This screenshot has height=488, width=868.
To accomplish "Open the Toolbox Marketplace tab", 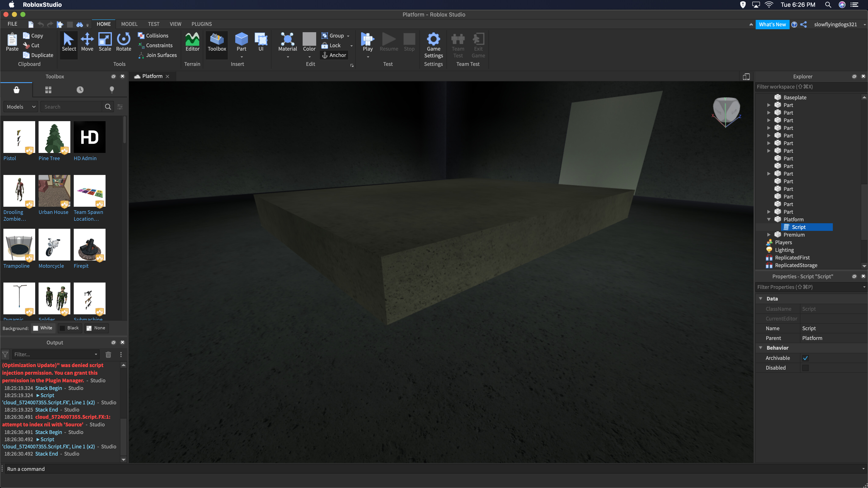I will [16, 90].
